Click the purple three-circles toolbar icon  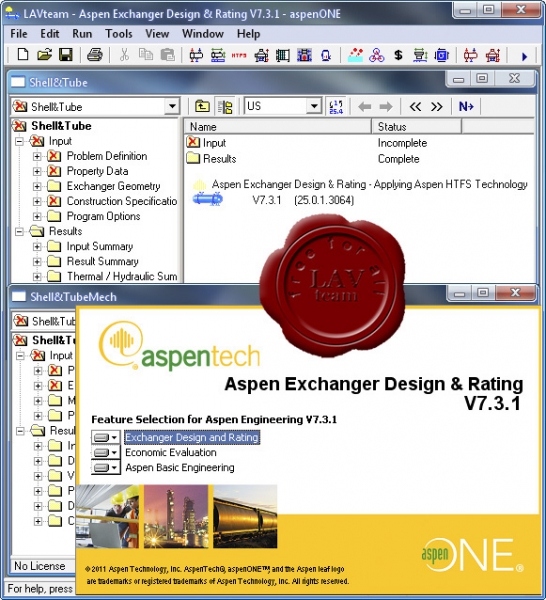coord(376,55)
